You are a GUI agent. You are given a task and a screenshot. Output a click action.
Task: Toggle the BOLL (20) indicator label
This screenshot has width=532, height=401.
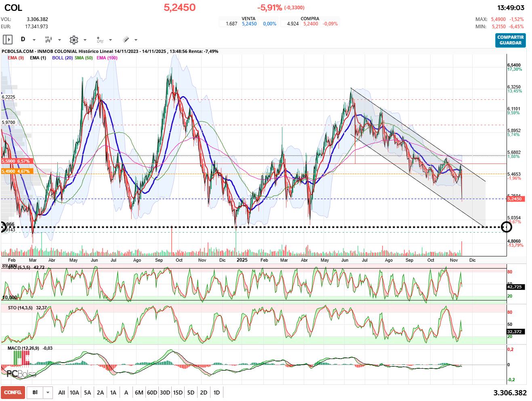(62, 58)
